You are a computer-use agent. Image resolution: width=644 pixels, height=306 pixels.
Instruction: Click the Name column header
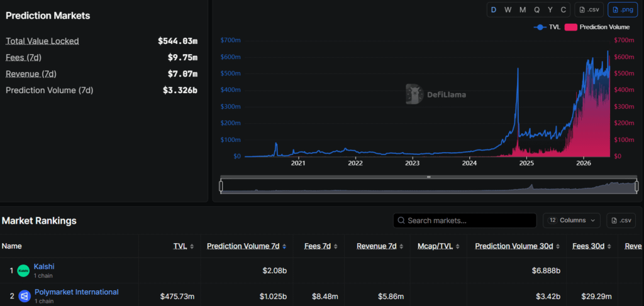11,246
